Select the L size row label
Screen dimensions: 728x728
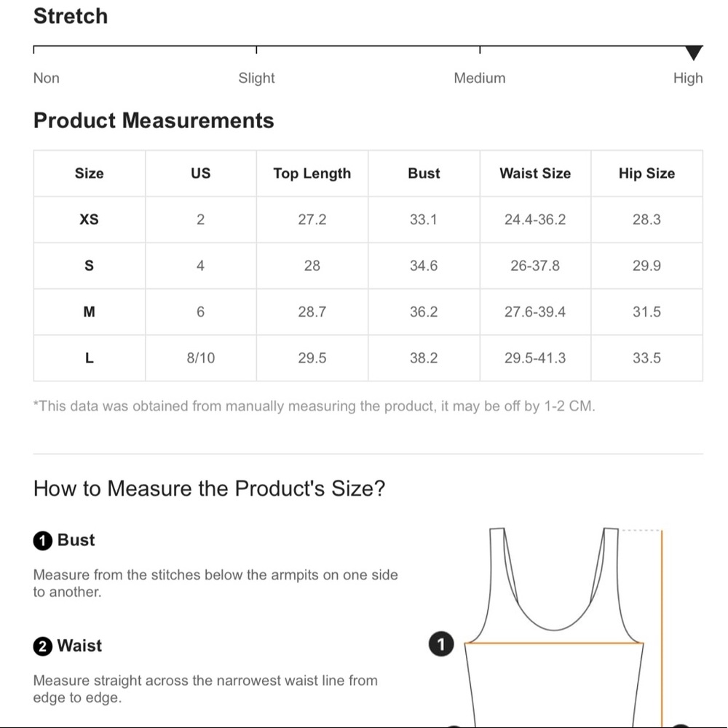tap(89, 358)
